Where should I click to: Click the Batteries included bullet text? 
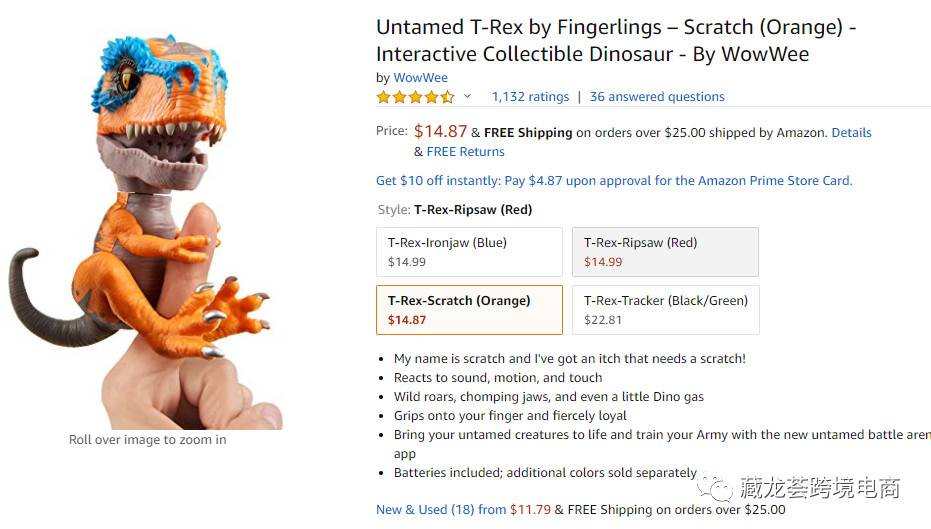pos(545,473)
